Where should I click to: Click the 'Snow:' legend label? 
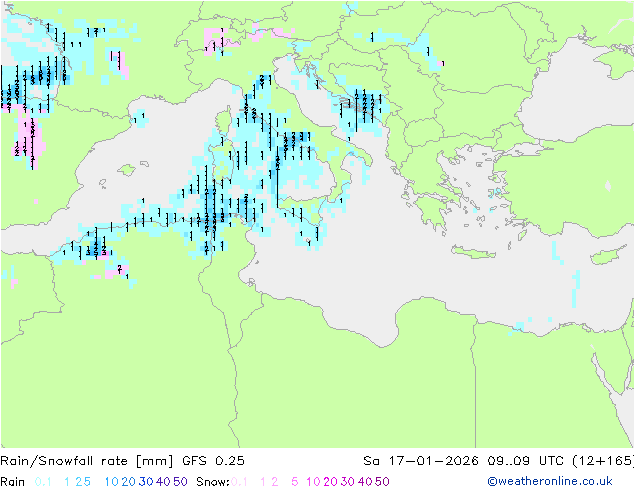point(213,482)
